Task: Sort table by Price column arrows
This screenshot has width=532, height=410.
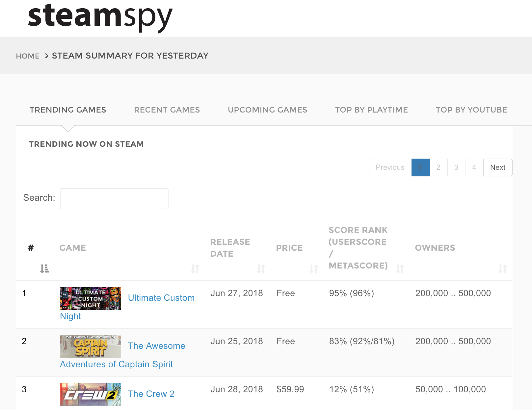Action: coord(314,269)
